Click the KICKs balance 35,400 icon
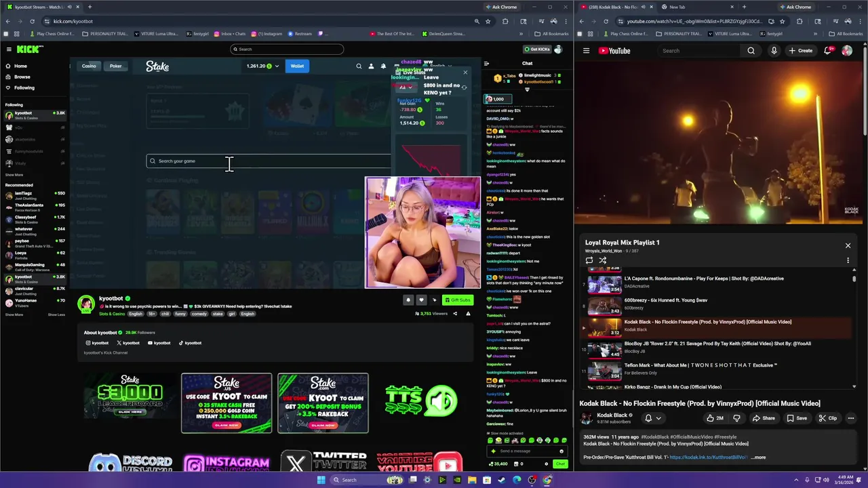This screenshot has width=868, height=488. tap(498, 464)
